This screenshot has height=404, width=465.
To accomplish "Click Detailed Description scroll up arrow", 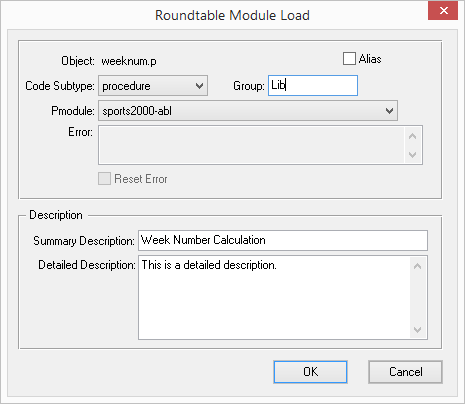I will [417, 266].
